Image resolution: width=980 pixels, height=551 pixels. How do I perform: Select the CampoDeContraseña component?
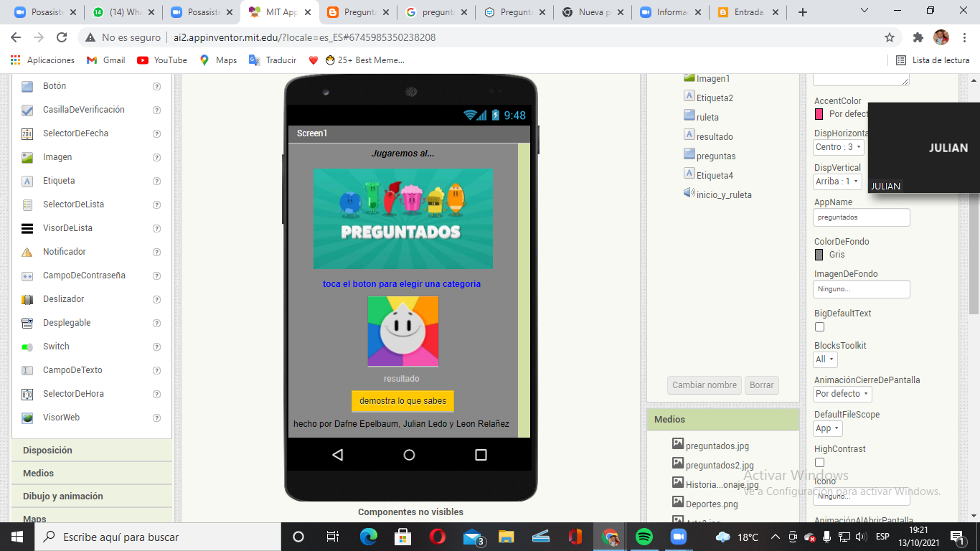tap(84, 275)
